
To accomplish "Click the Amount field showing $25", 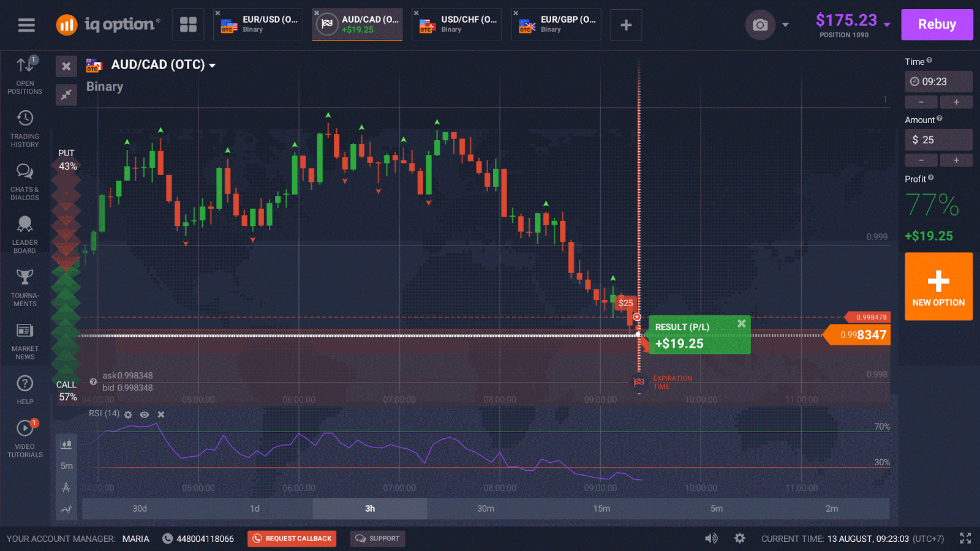I will pos(938,140).
